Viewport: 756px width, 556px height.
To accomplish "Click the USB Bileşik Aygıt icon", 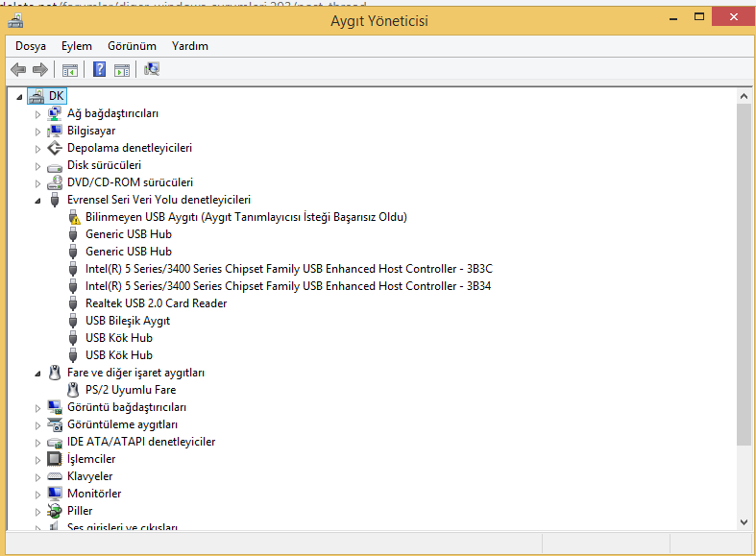I will click(73, 321).
